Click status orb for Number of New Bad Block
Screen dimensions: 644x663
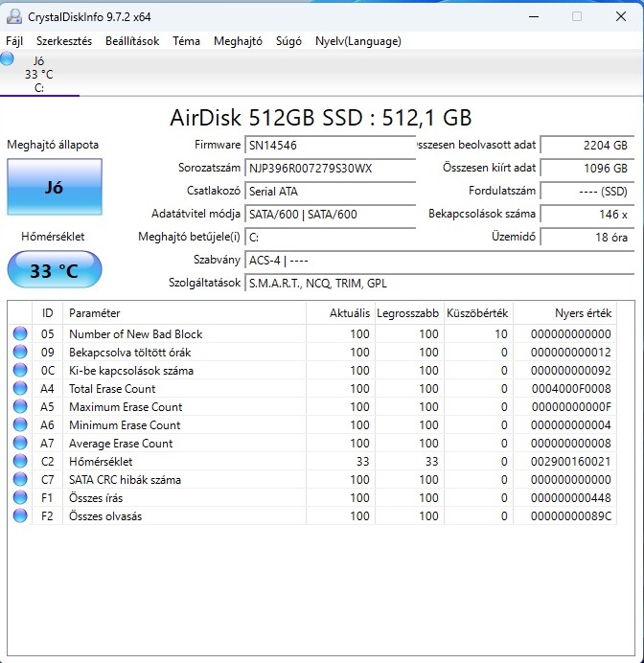click(20, 333)
